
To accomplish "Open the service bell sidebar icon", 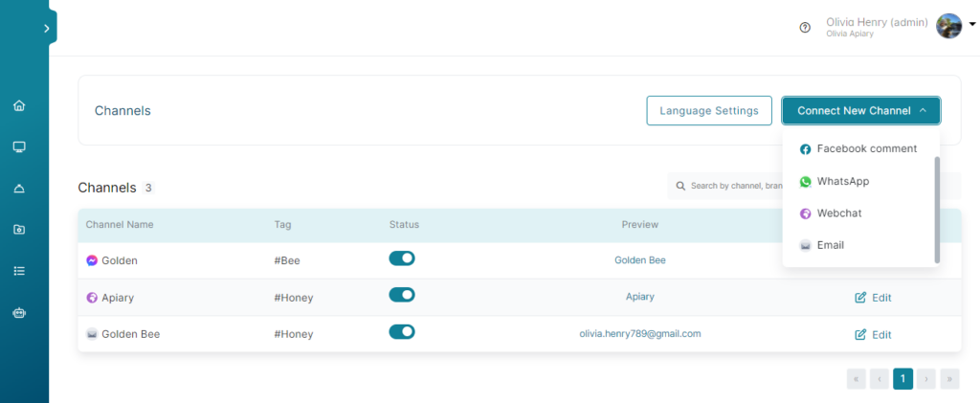I will point(19,189).
